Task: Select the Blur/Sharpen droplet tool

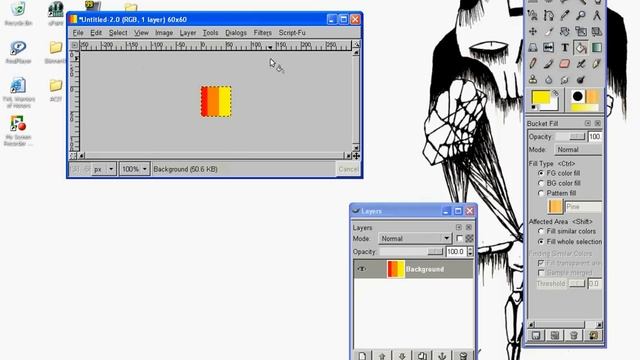Action: (x=549, y=79)
